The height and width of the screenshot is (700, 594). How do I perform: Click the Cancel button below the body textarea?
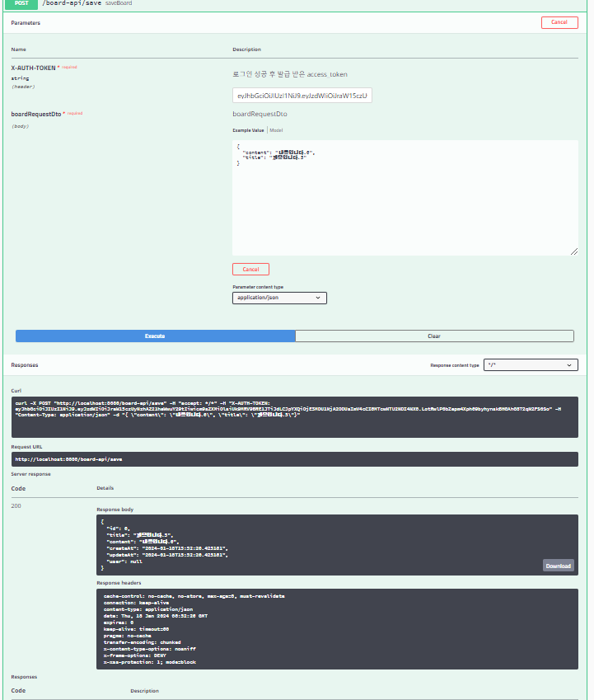pyautogui.click(x=250, y=269)
